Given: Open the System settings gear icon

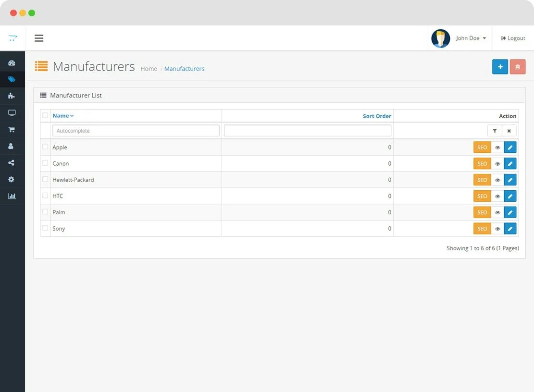Looking at the screenshot, I should coord(12,179).
